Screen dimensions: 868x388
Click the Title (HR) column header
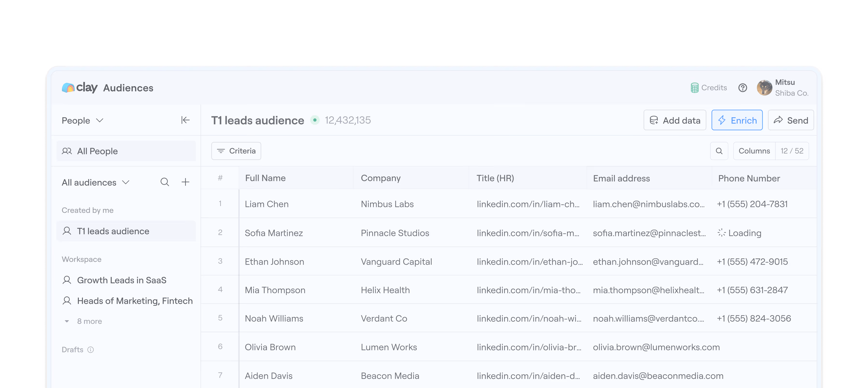point(528,178)
